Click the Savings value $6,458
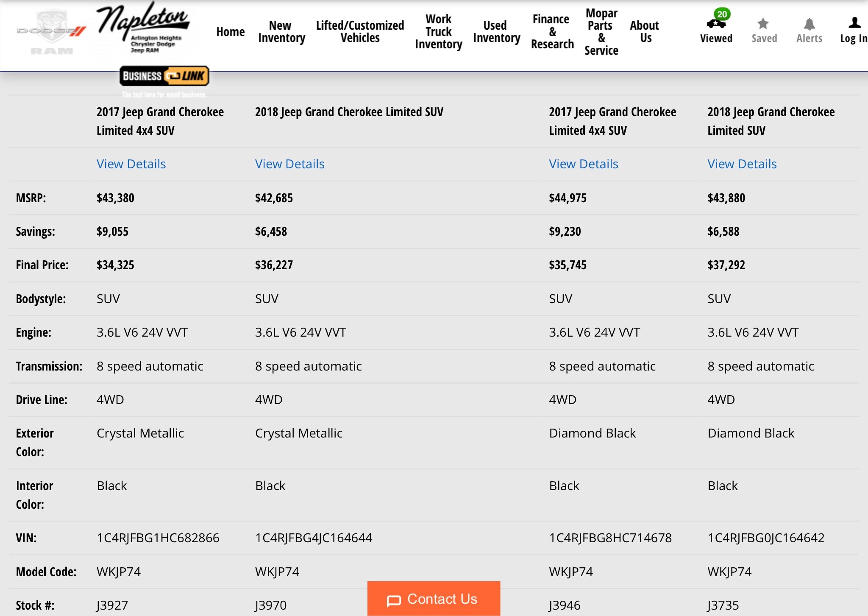Image resolution: width=868 pixels, height=616 pixels. point(271,231)
